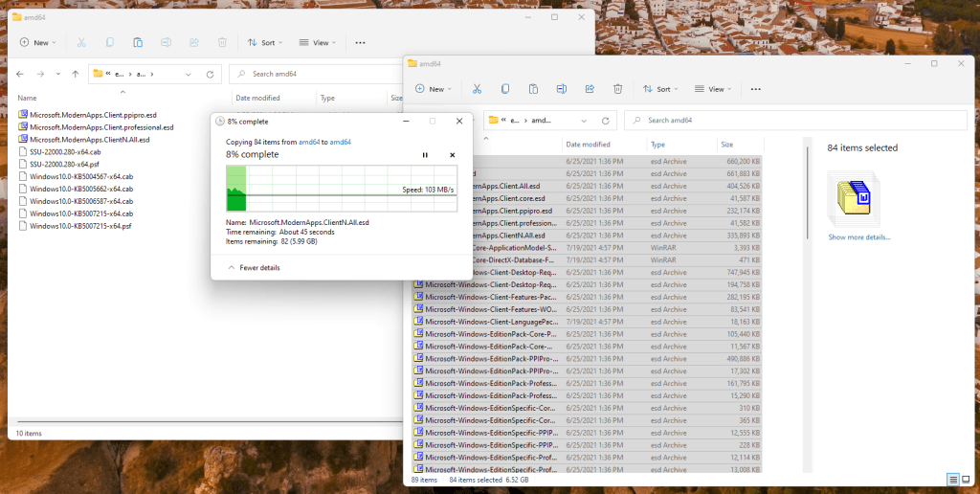Screen dimensions: 980x494
Task: Click Delete trash icon in left window
Action: point(222,42)
